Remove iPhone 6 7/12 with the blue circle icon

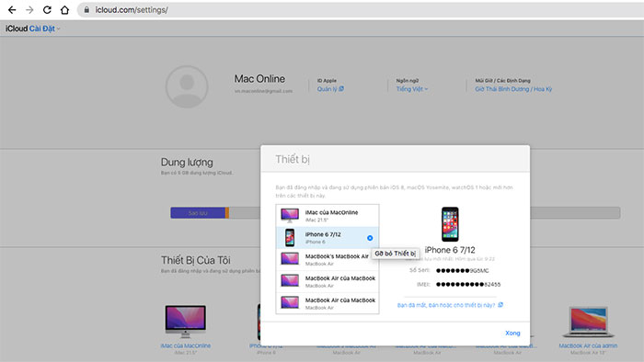370,238
